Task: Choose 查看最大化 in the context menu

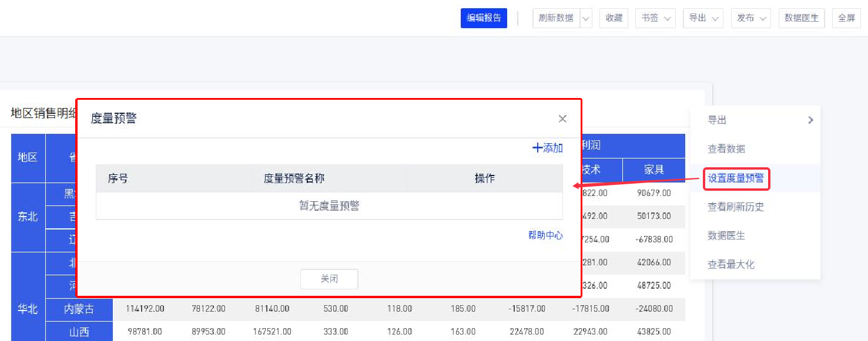Action: point(730,265)
